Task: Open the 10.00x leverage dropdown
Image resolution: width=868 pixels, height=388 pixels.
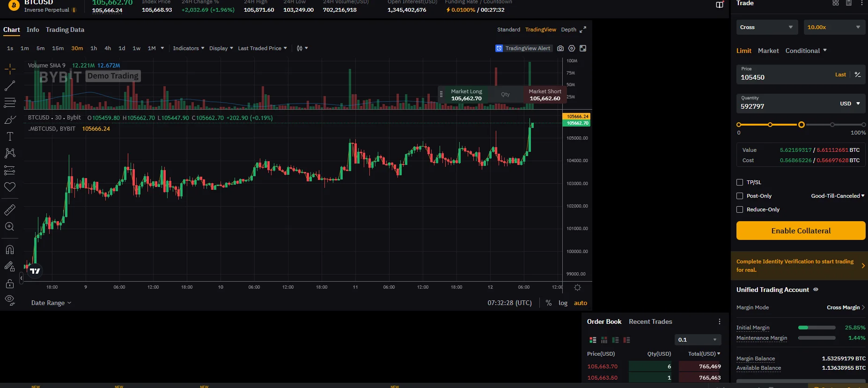Action: [834, 27]
